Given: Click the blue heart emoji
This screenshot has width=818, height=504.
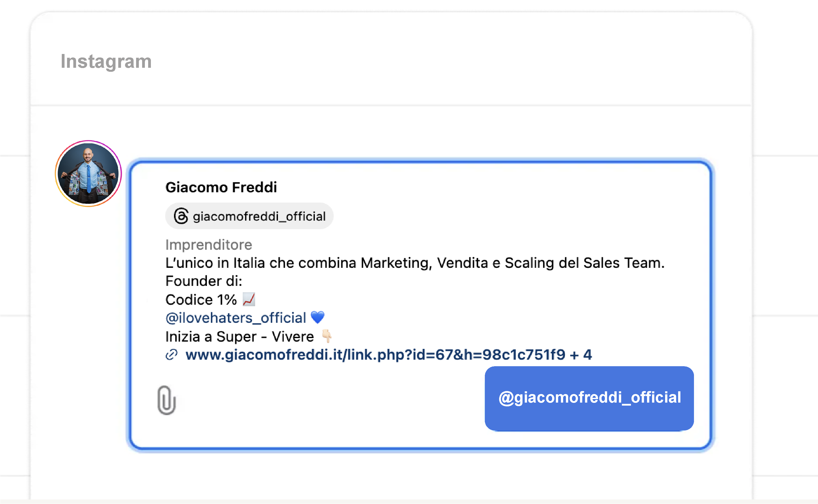Looking at the screenshot, I should click(317, 317).
